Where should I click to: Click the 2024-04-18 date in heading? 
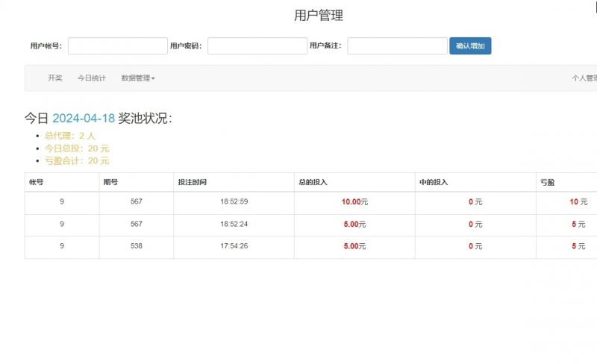84,119
